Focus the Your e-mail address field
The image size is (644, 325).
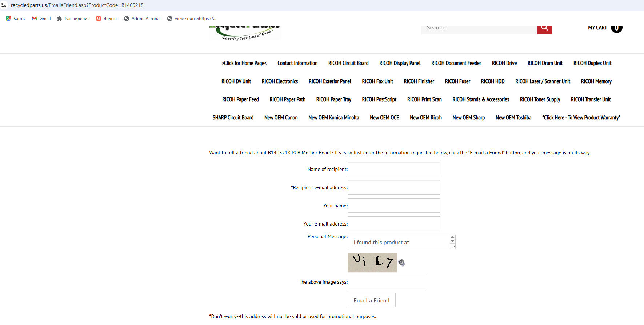394,224
